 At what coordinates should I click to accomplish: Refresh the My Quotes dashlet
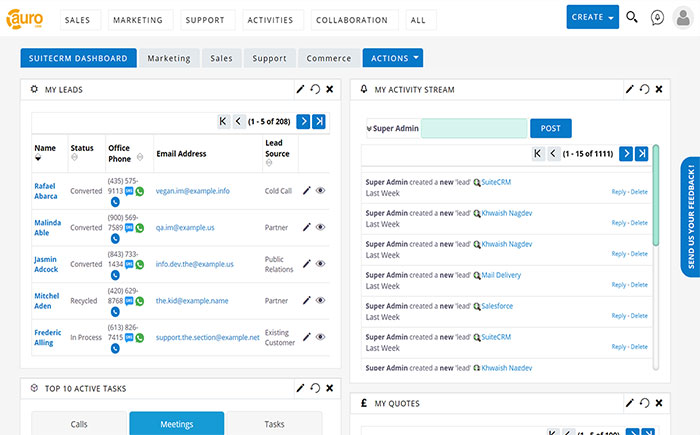pyautogui.click(x=644, y=403)
